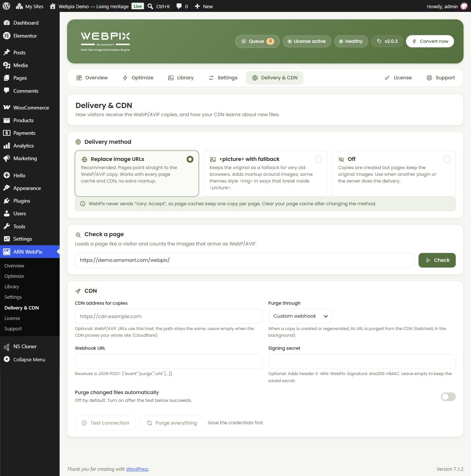
Task: Click the WebPix logo in header
Action: 105,41
